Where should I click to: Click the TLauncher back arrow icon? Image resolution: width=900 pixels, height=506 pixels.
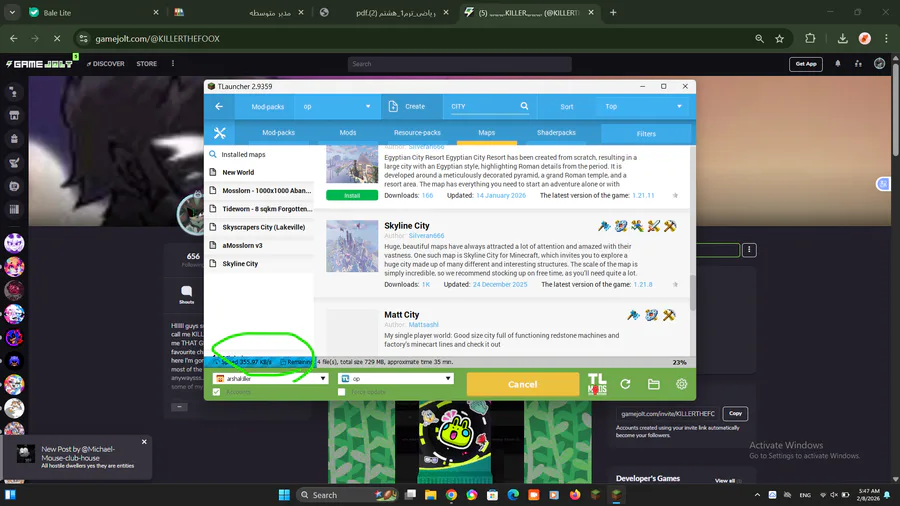(219, 106)
